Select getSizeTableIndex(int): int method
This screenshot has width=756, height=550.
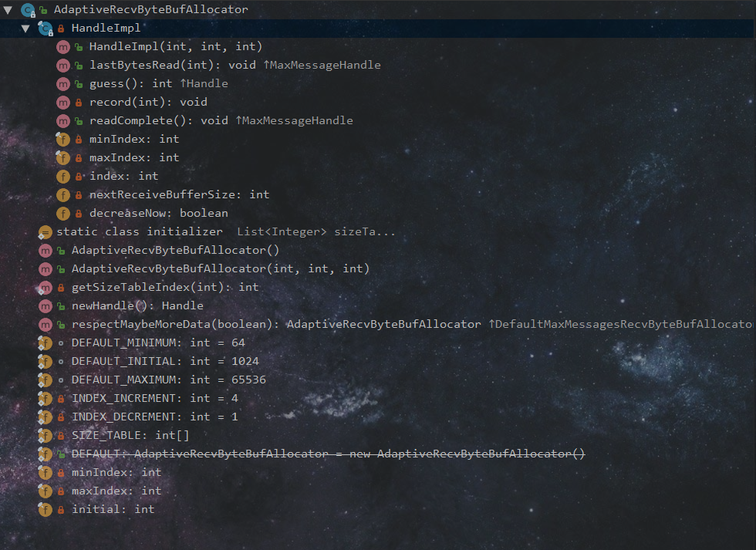[165, 287]
